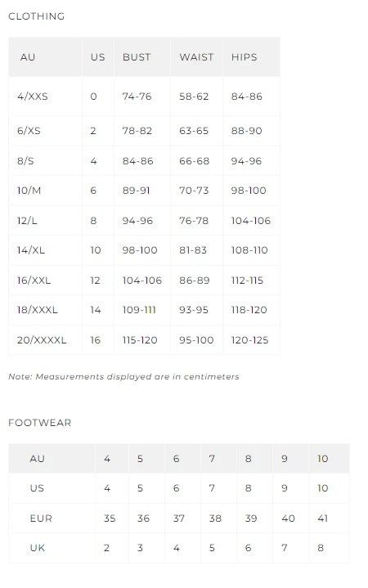Viewport: 368px width, 588px height.
Task: Click bust measurement 104-106
Action: click(x=141, y=281)
